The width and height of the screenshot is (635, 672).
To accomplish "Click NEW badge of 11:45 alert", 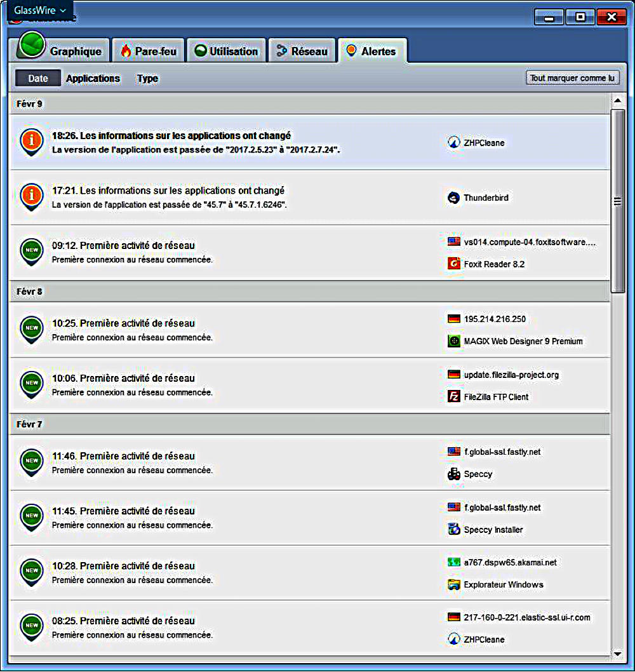I will (32, 517).
